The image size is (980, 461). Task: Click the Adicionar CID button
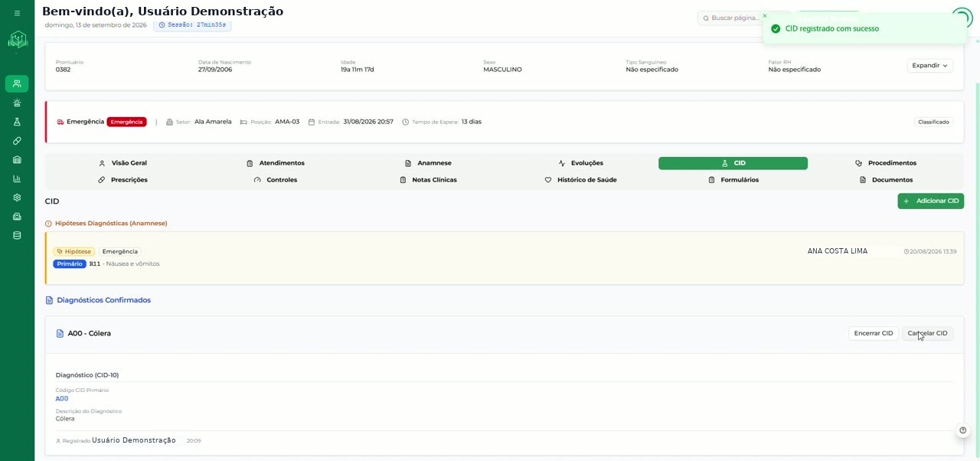click(x=930, y=201)
